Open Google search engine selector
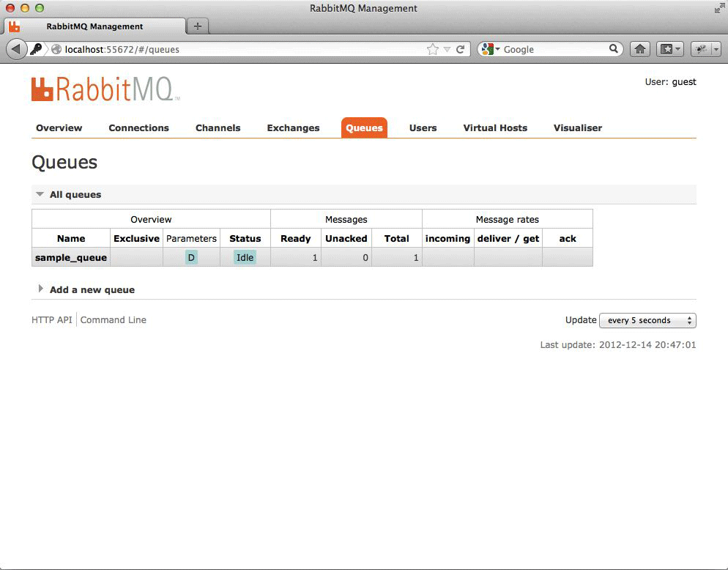 coord(490,49)
